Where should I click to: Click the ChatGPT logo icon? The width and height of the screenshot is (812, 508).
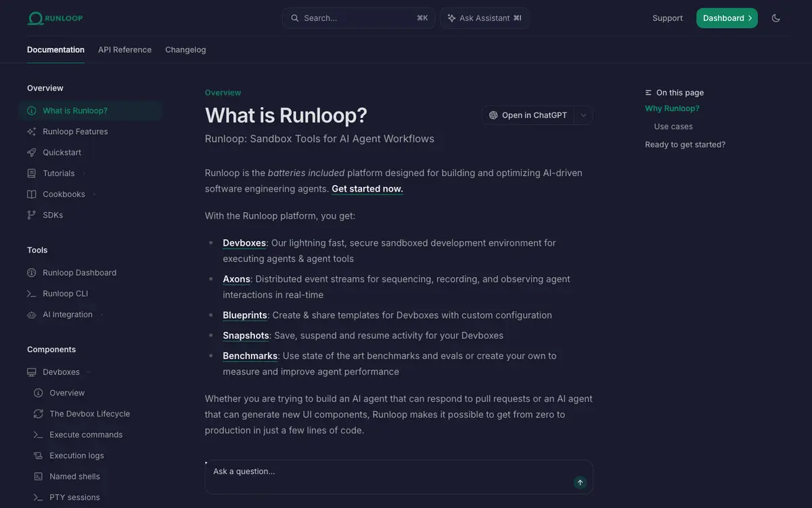(493, 115)
